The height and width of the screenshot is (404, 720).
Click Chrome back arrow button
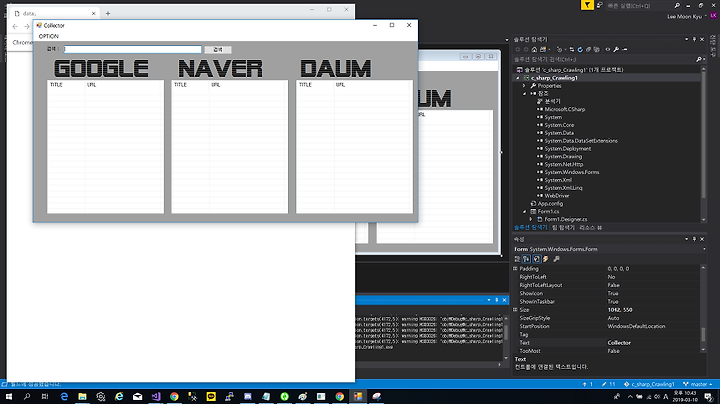(x=15, y=27)
